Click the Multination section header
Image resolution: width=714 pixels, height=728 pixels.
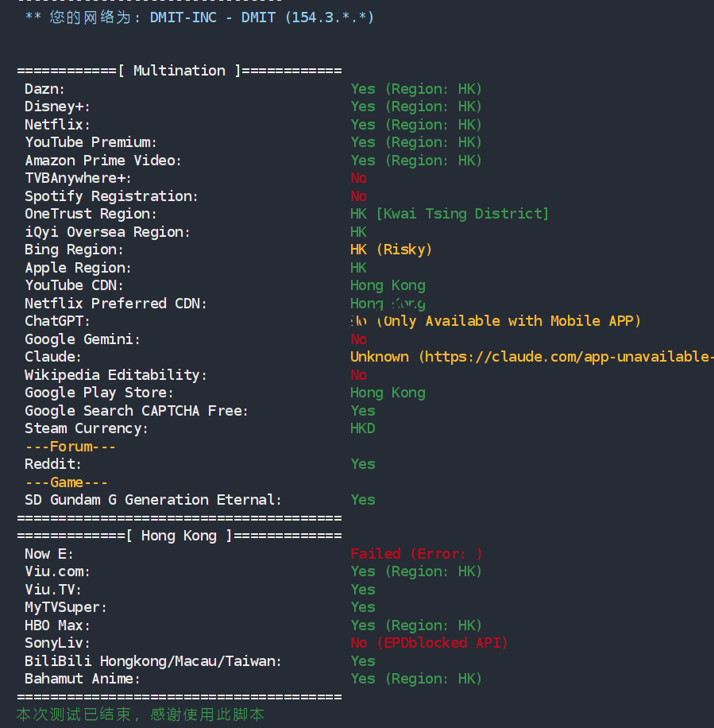[179, 71]
